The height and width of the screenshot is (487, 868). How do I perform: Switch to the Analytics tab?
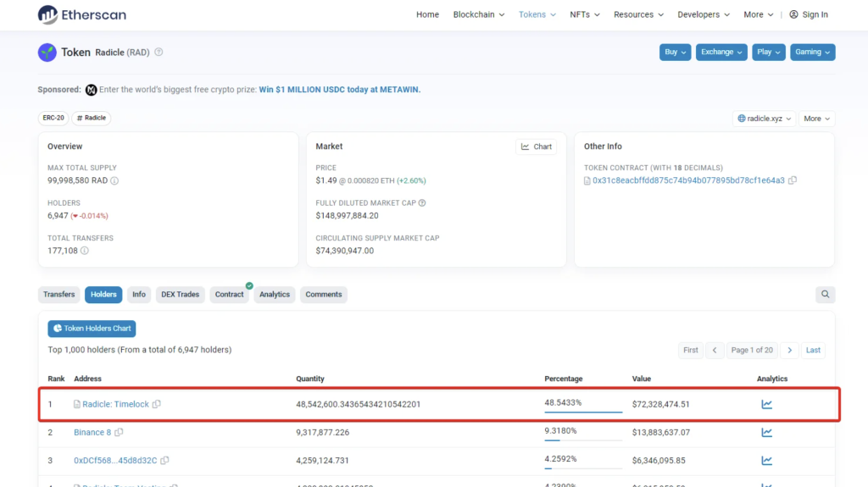click(275, 295)
